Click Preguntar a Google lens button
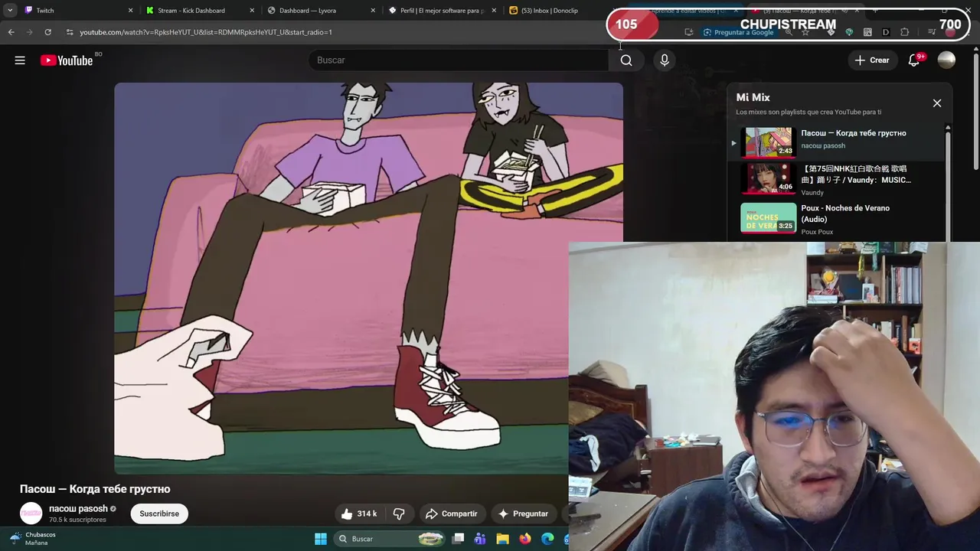The width and height of the screenshot is (980, 551). coord(738,32)
